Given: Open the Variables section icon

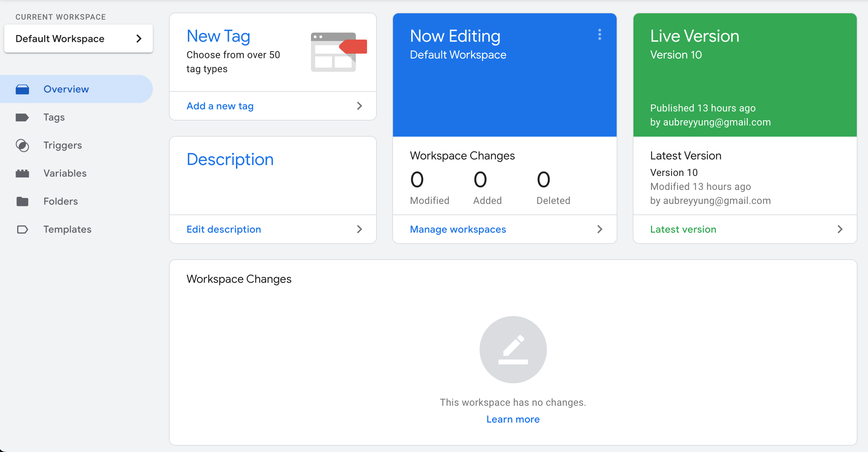Looking at the screenshot, I should (22, 173).
